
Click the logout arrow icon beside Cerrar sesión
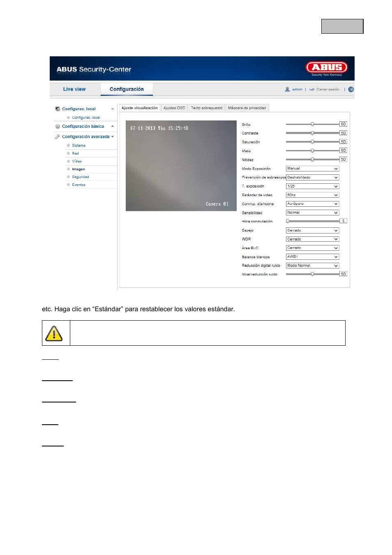coord(312,89)
